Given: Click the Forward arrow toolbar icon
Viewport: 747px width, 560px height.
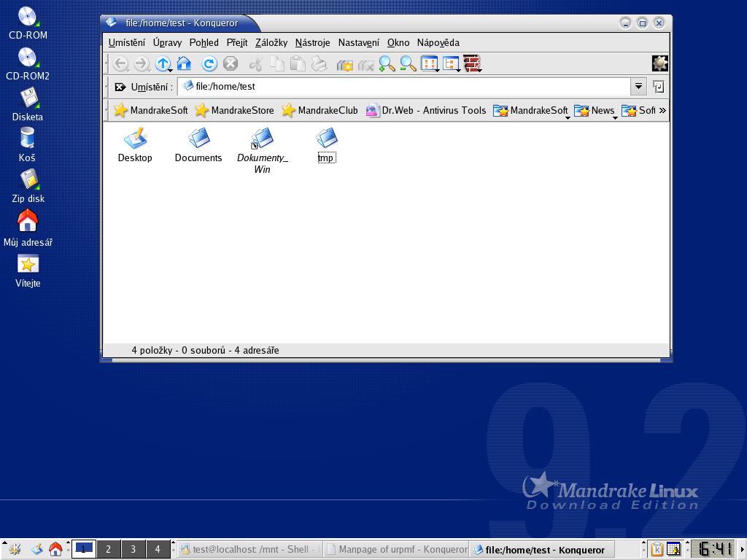Looking at the screenshot, I should click(142, 63).
